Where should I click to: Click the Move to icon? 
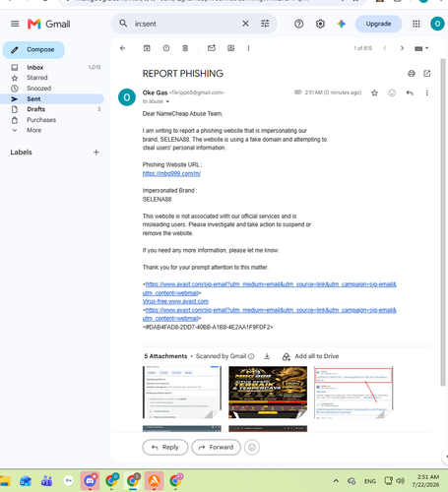pos(231,48)
